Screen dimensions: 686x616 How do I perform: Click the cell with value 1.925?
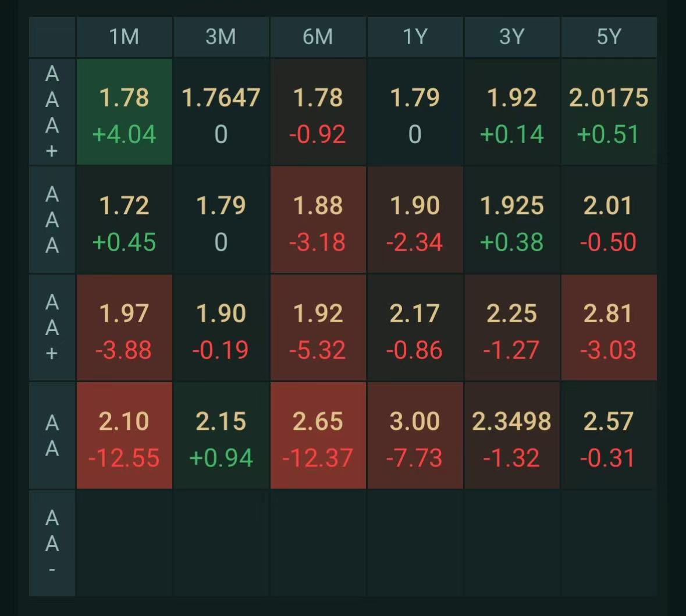[x=512, y=220]
